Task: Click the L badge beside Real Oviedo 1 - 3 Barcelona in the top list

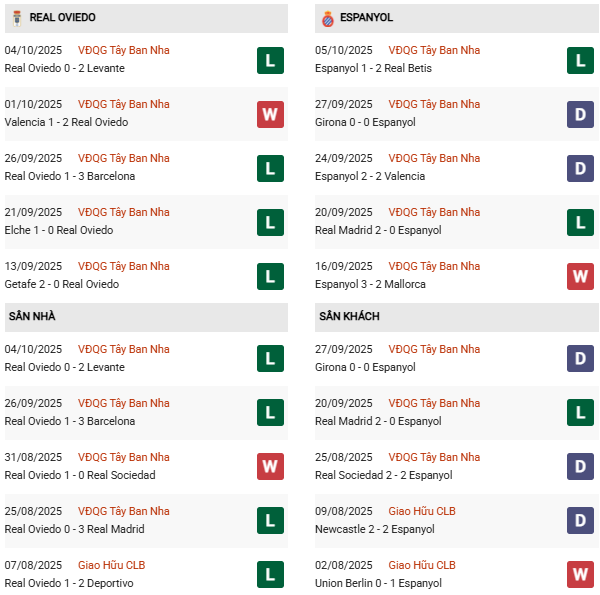Action: [x=270, y=168]
